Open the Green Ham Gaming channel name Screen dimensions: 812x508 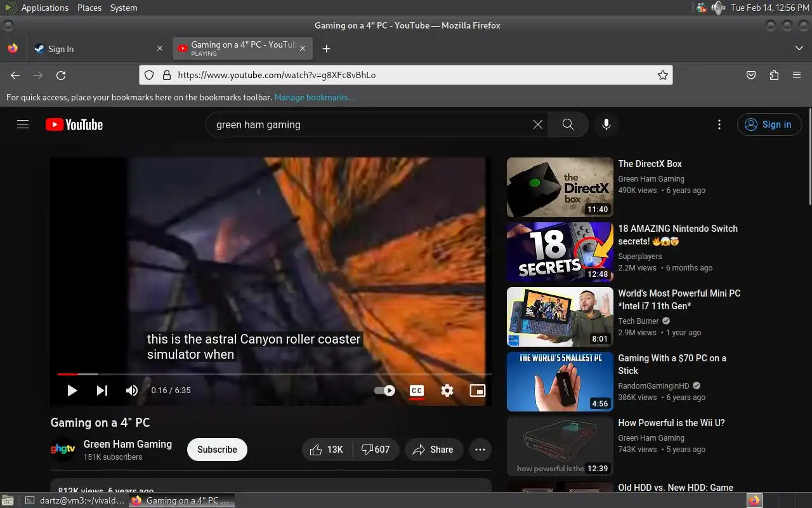128,444
